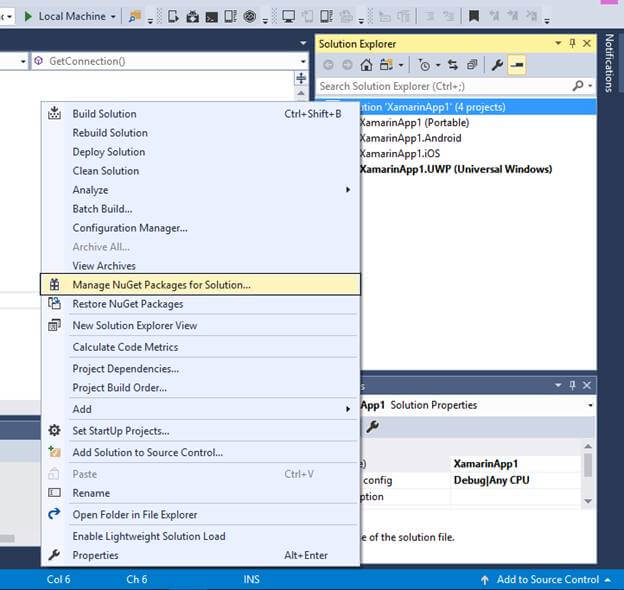Click Solution Explorer Home icon

366,64
